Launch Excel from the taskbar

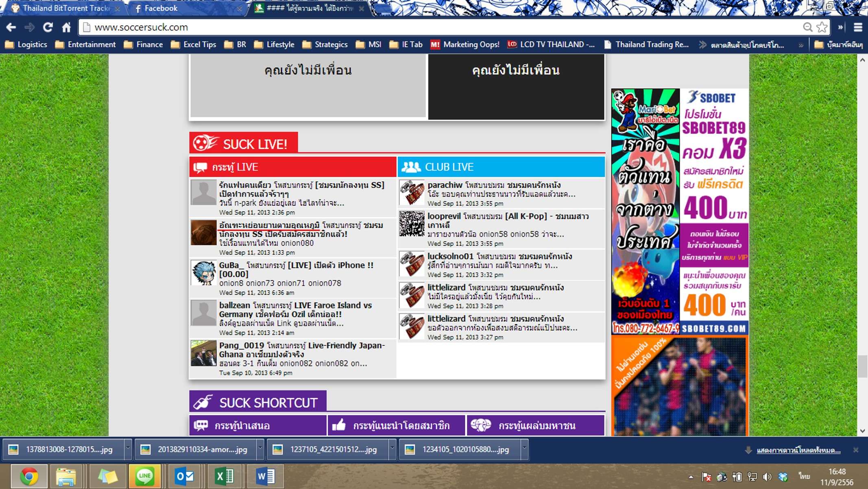click(224, 476)
